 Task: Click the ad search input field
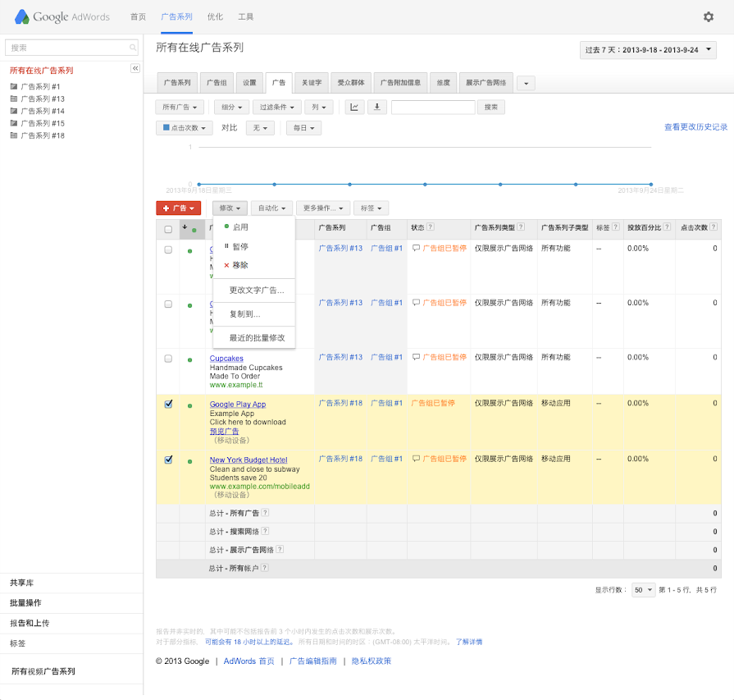(x=433, y=107)
